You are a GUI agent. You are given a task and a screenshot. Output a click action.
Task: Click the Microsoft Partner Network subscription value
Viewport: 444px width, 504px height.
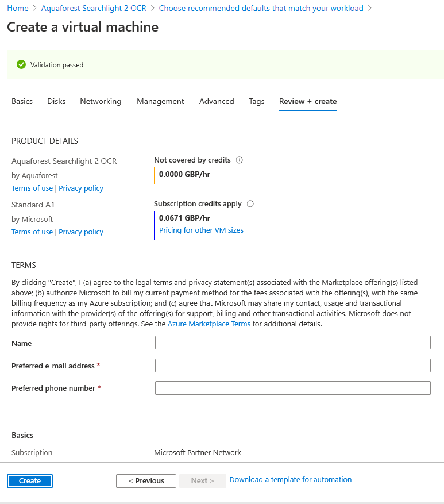(x=197, y=453)
